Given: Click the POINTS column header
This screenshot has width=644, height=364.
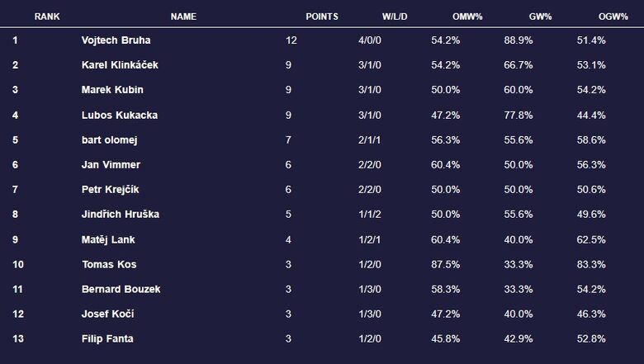Looking at the screenshot, I should click(322, 17).
